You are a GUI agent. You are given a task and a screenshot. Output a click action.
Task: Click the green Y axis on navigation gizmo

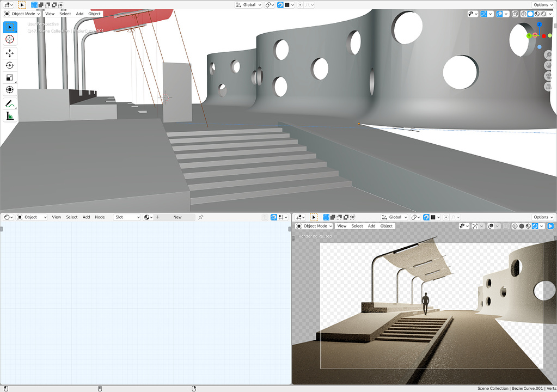pos(529,36)
